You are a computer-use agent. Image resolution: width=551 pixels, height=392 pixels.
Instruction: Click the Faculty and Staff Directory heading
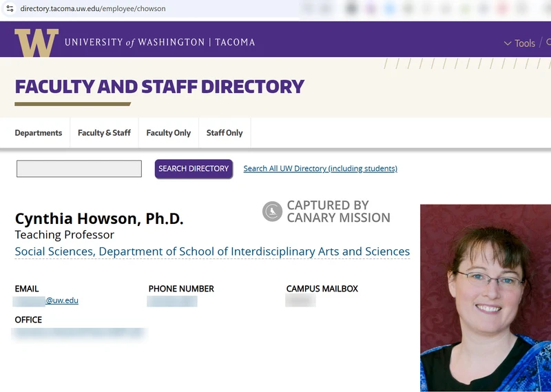click(x=159, y=87)
